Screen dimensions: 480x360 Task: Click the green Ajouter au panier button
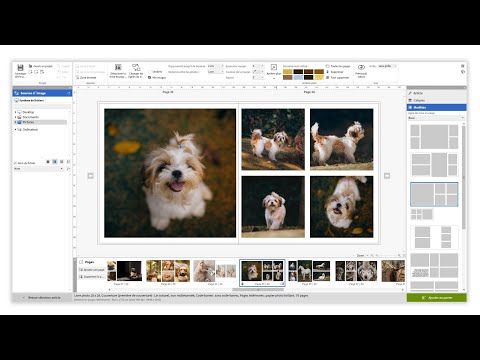[437, 297]
